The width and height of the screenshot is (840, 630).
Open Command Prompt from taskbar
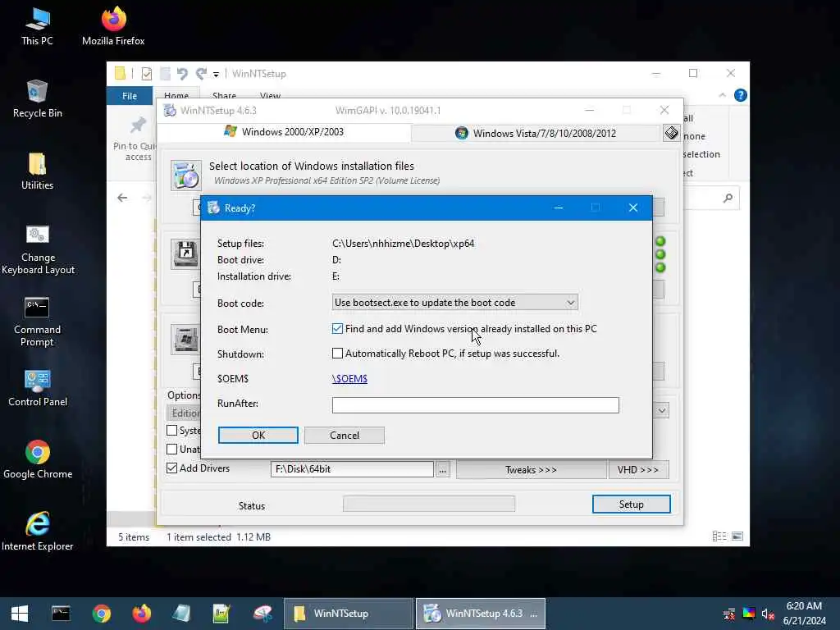(x=61, y=614)
